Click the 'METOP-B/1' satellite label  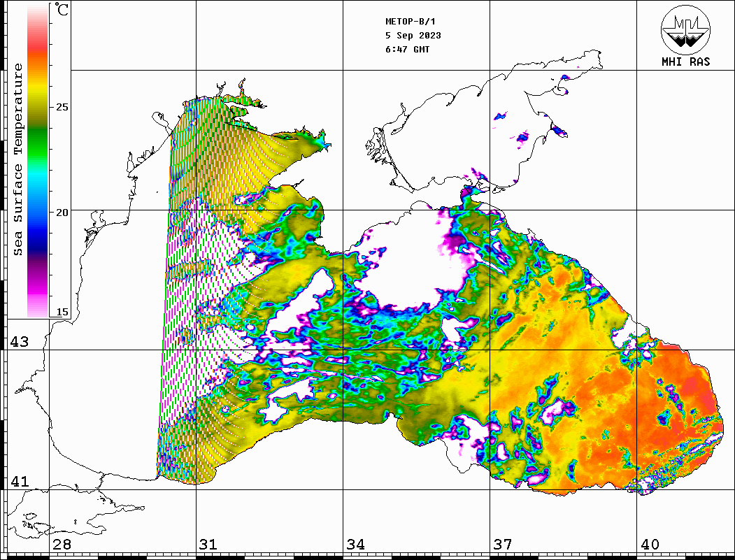pos(410,22)
